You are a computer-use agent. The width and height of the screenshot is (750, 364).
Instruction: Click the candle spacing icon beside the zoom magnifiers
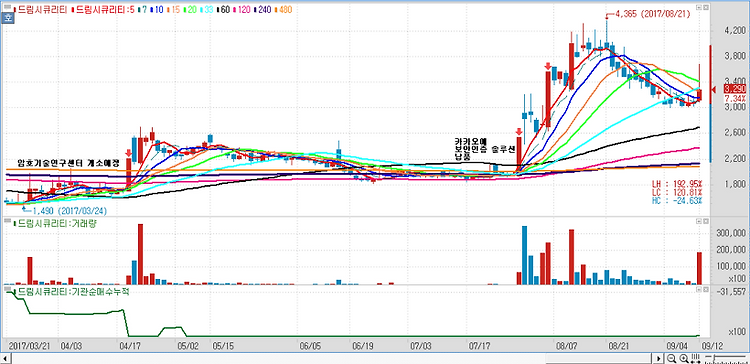pyautogui.click(x=695, y=358)
